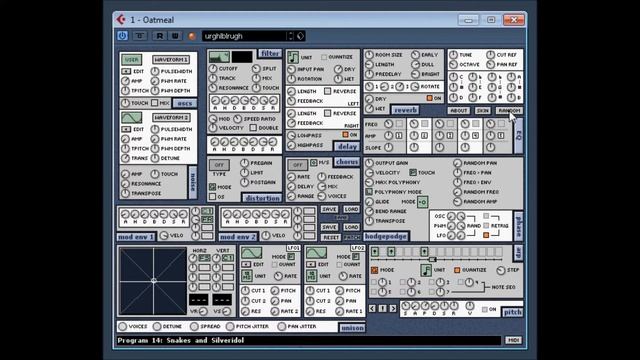
Task: Click the arp right arrow button
Action: tap(393, 308)
